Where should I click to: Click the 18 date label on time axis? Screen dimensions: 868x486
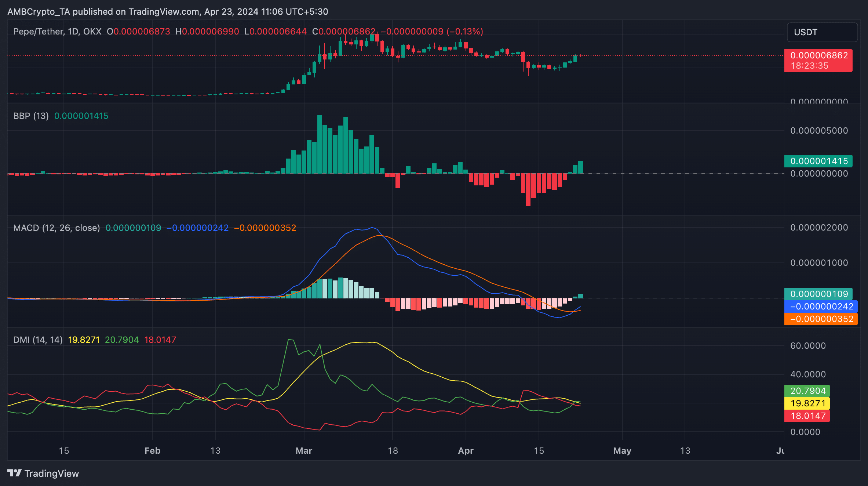(x=393, y=451)
